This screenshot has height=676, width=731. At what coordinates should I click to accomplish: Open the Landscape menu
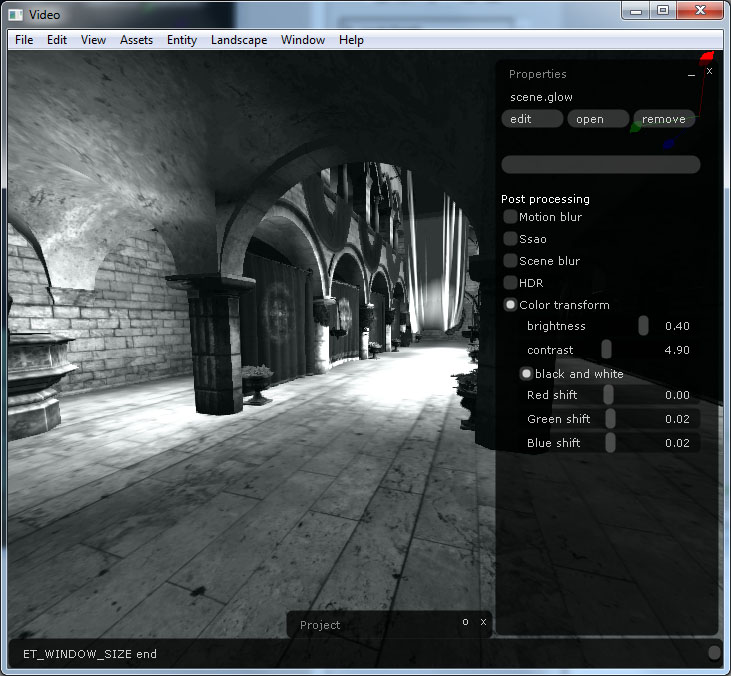pyautogui.click(x=239, y=40)
